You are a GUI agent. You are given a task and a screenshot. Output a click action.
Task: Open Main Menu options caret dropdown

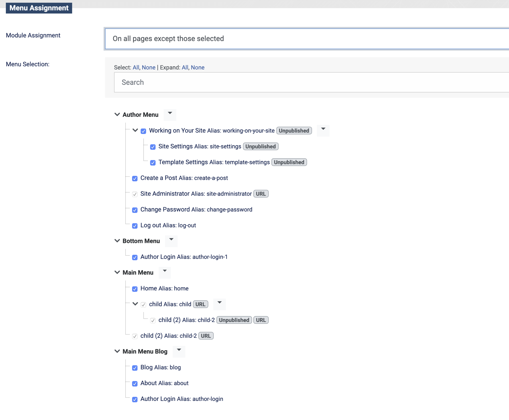point(165,273)
